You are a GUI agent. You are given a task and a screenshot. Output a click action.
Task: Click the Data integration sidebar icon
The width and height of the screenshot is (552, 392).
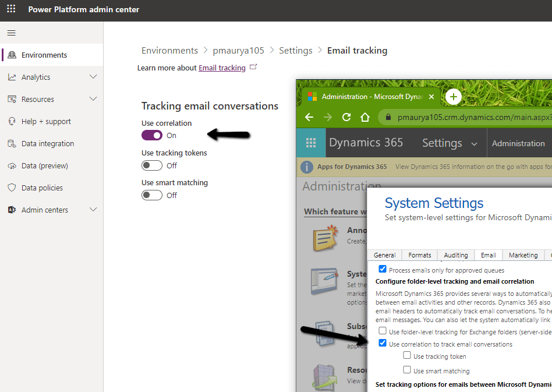coord(12,144)
